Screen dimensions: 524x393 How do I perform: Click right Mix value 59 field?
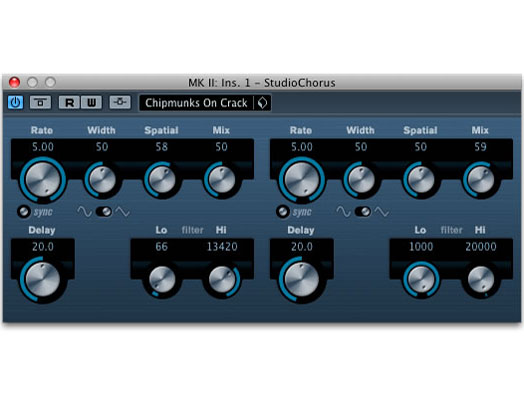pos(481,147)
